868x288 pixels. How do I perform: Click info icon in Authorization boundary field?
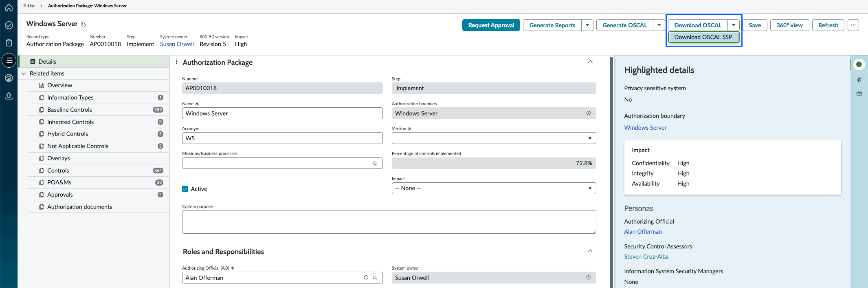(x=589, y=113)
